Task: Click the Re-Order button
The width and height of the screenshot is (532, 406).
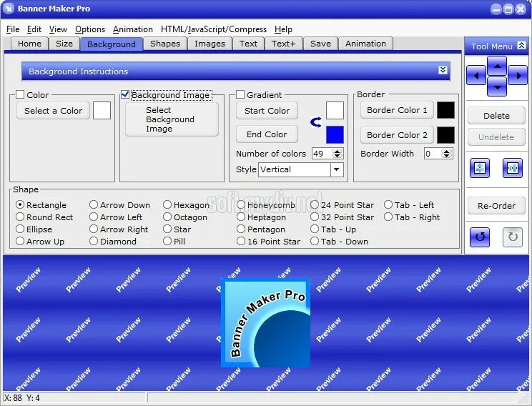Action: click(x=496, y=206)
